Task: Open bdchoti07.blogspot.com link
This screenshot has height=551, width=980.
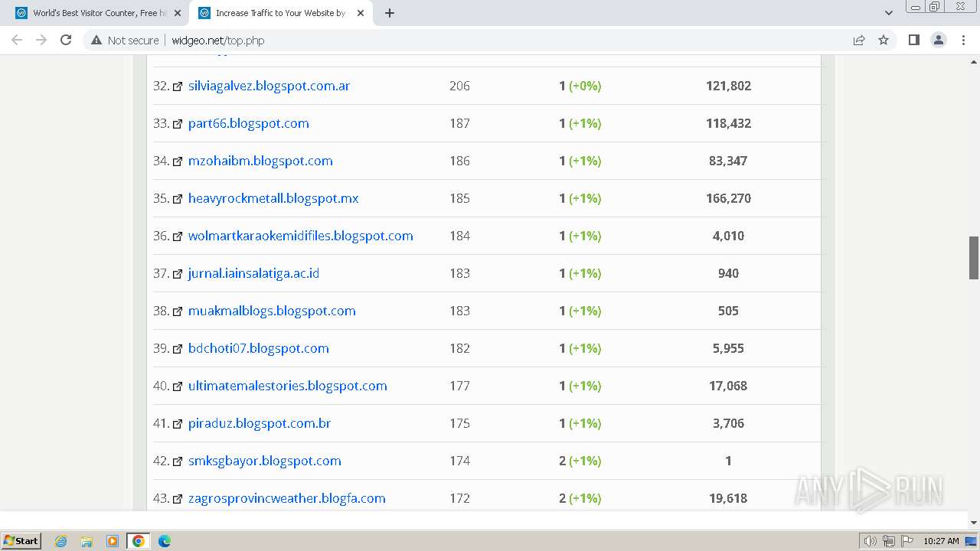Action: point(259,348)
